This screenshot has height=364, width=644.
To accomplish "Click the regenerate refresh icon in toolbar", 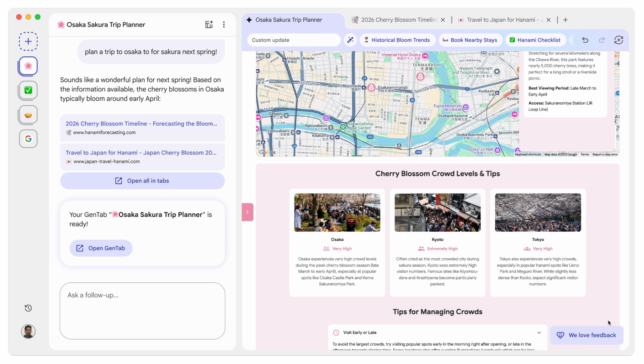I will [618, 40].
